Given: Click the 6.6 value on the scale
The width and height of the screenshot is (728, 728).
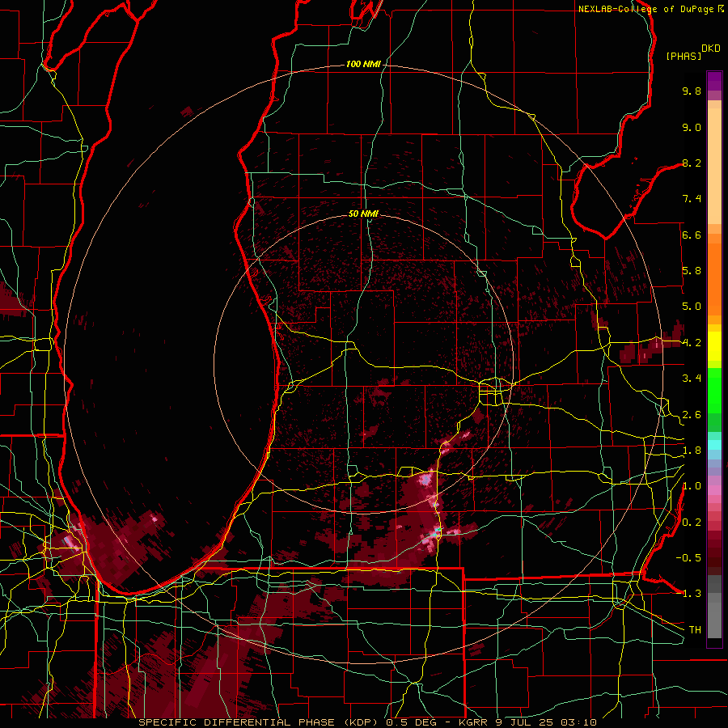Looking at the screenshot, I should pos(692,235).
